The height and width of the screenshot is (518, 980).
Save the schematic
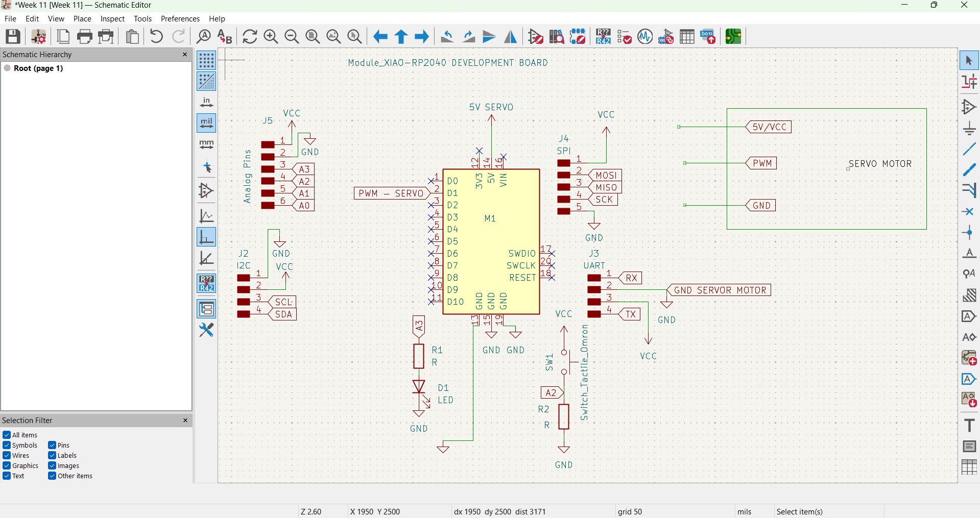[x=12, y=36]
